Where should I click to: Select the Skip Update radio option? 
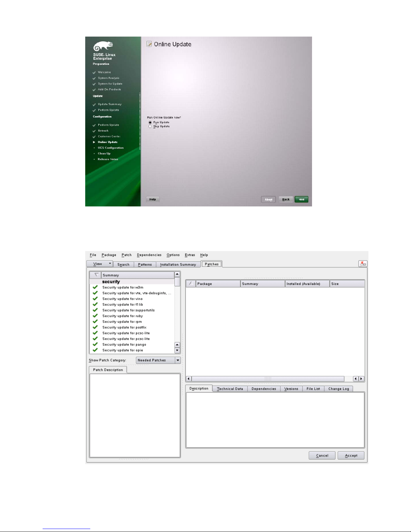(150, 127)
